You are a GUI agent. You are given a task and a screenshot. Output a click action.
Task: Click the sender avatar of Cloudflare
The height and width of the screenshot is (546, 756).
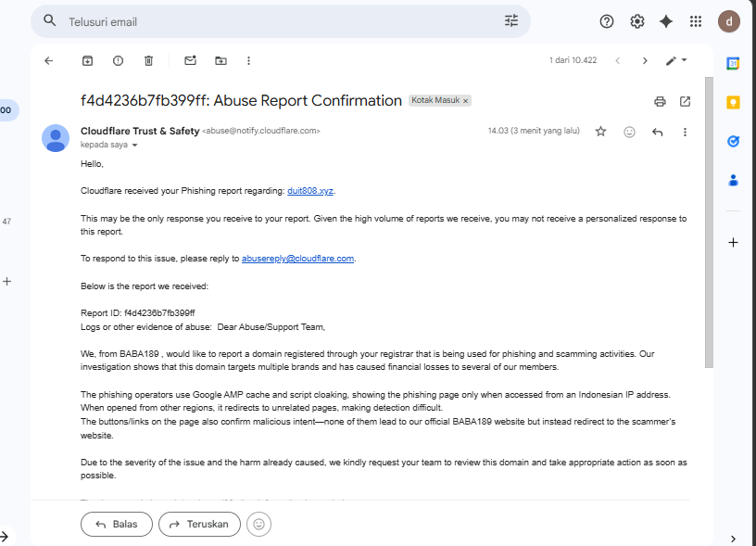point(56,138)
